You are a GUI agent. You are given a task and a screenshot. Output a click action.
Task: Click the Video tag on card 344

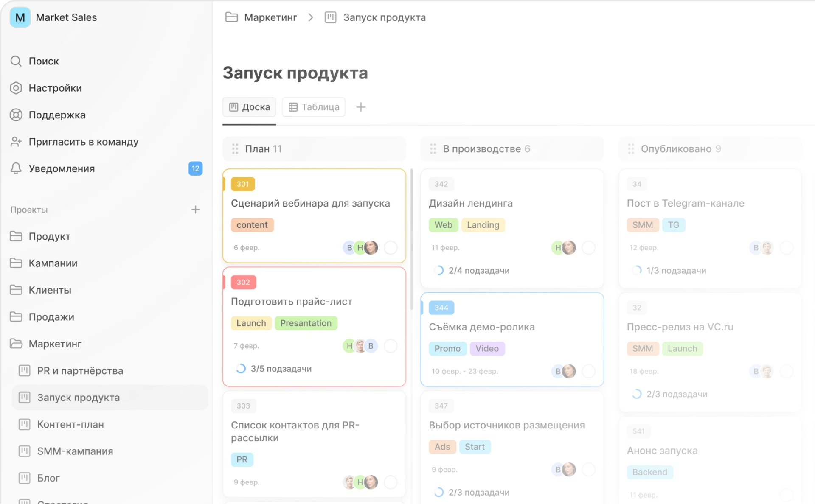[487, 349]
